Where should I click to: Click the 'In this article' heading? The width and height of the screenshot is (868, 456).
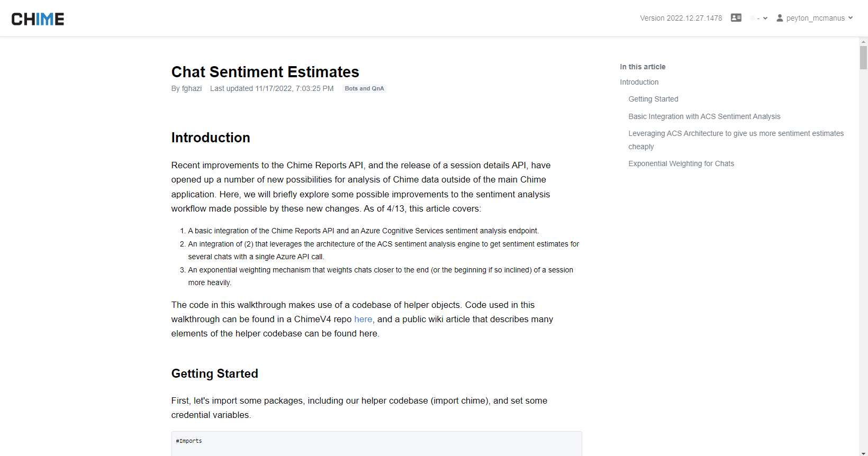click(643, 67)
